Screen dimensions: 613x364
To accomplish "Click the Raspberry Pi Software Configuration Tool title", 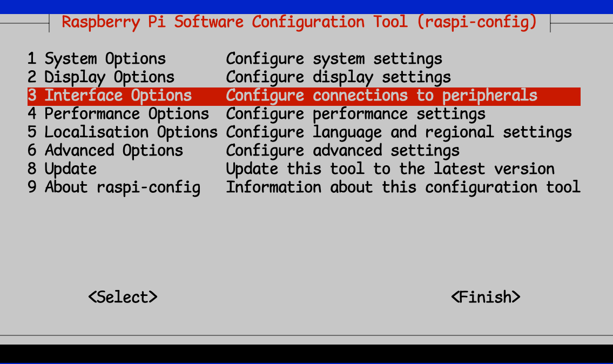I will (x=299, y=22).
